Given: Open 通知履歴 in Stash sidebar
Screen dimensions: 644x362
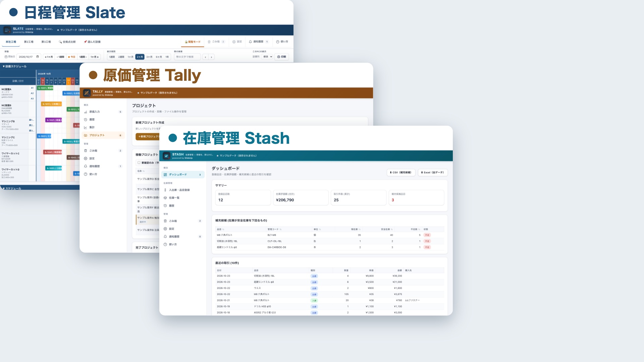Looking at the screenshot, I should tap(183, 237).
